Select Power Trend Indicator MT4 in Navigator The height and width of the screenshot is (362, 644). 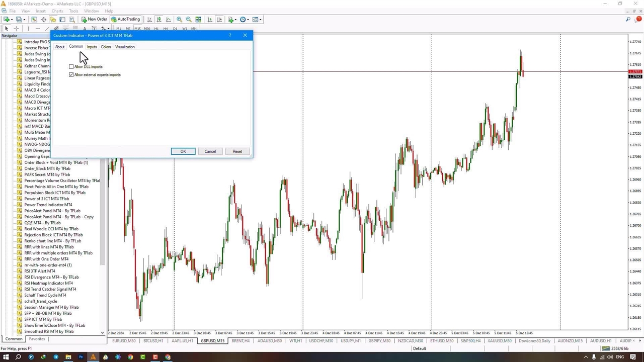pos(48,205)
